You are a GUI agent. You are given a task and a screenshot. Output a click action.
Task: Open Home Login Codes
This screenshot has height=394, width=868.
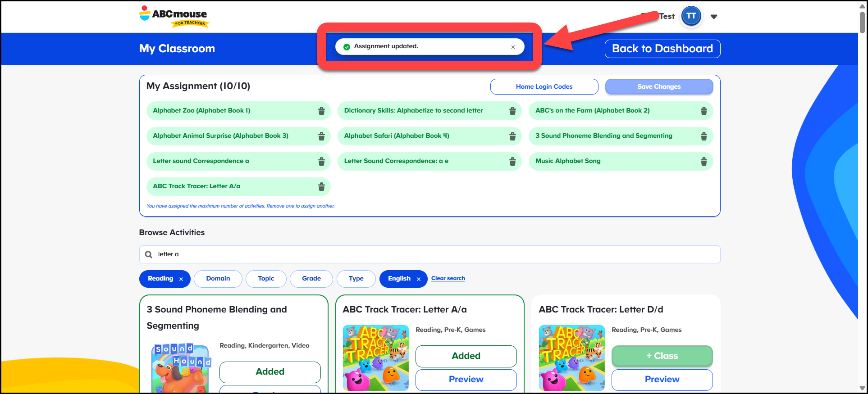[x=544, y=86]
